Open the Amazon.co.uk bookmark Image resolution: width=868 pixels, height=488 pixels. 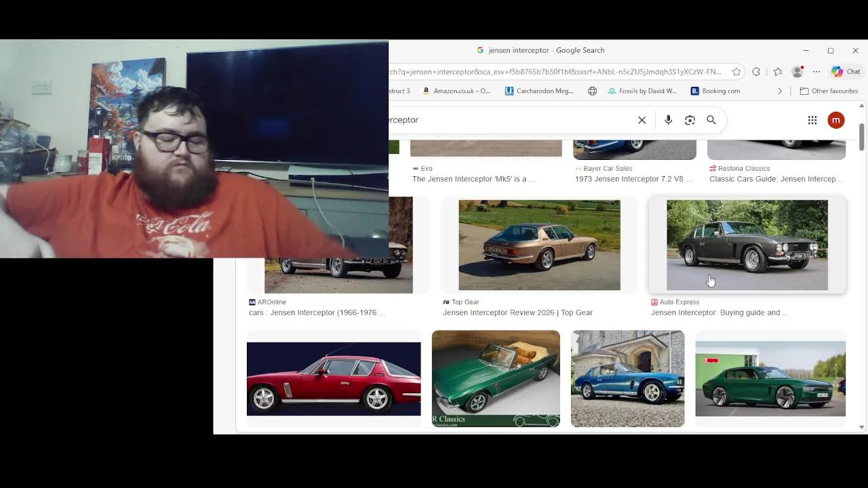tap(456, 91)
